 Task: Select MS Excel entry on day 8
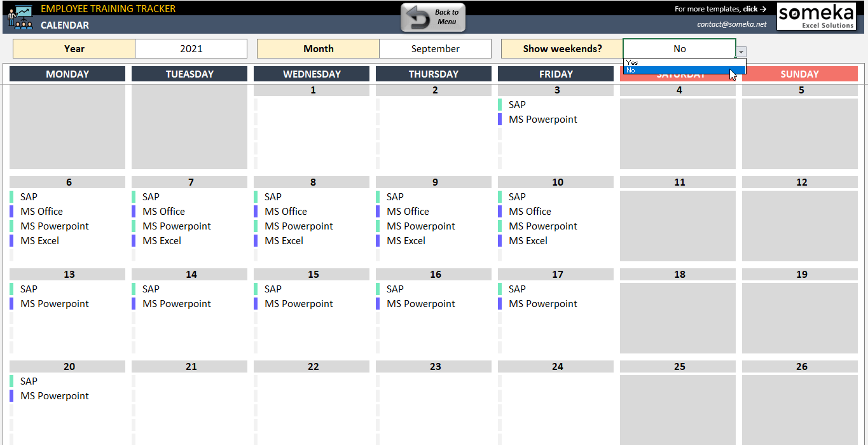click(x=284, y=241)
